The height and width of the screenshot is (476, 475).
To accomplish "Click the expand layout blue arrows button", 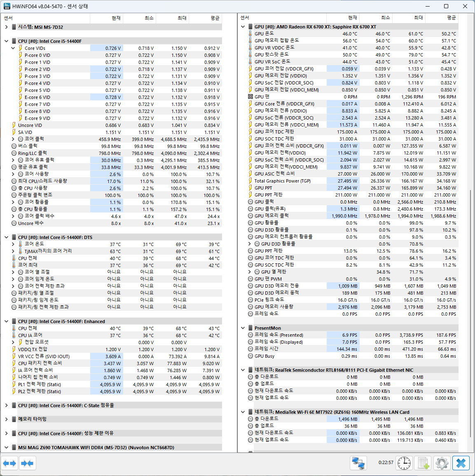I will point(9,463).
